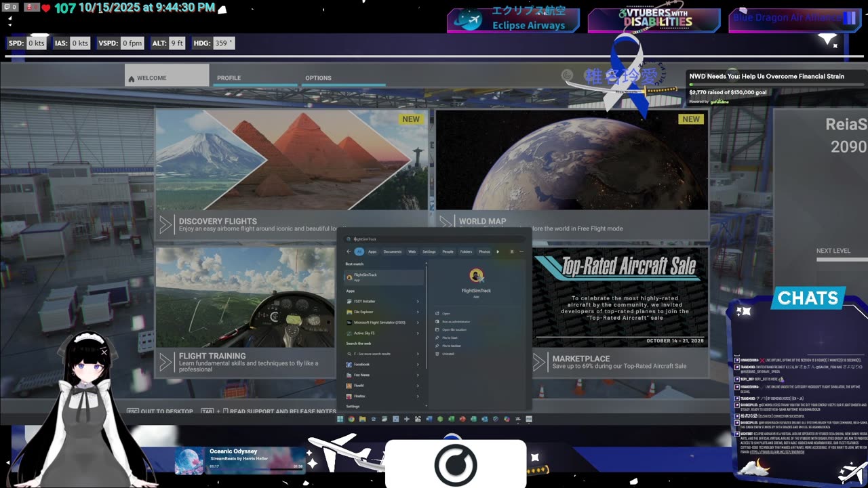
Task: Select the Documents search filter
Action: pos(393,251)
